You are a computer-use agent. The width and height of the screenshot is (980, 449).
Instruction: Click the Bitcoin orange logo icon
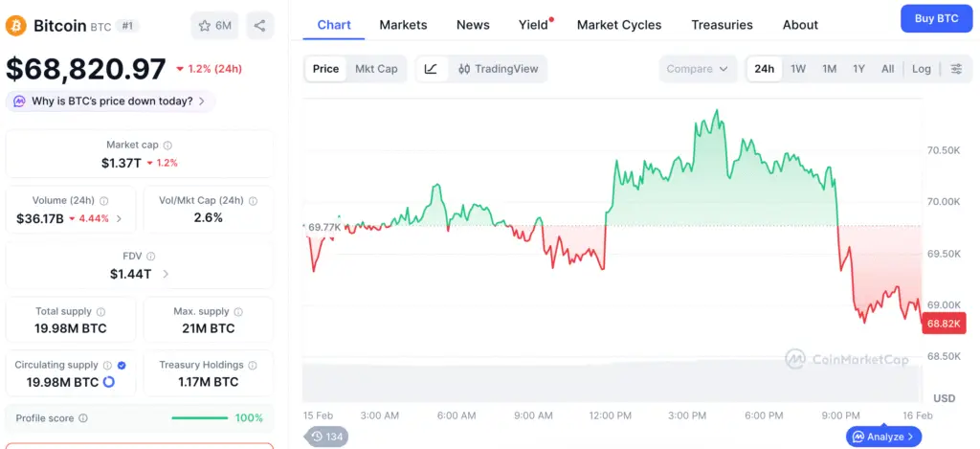tap(16, 26)
